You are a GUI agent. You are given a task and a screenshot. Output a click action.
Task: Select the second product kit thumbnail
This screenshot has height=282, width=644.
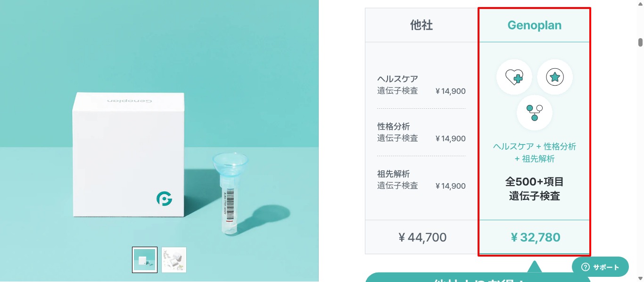pyautogui.click(x=174, y=259)
